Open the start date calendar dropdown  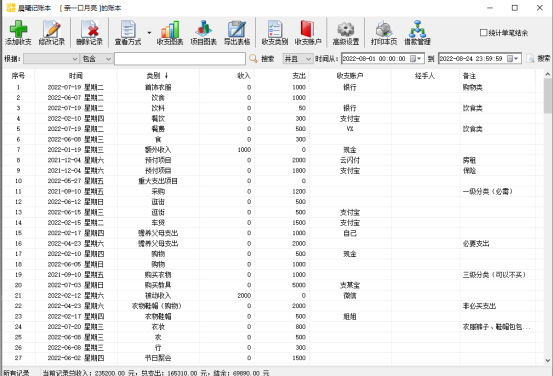pyautogui.click(x=415, y=59)
